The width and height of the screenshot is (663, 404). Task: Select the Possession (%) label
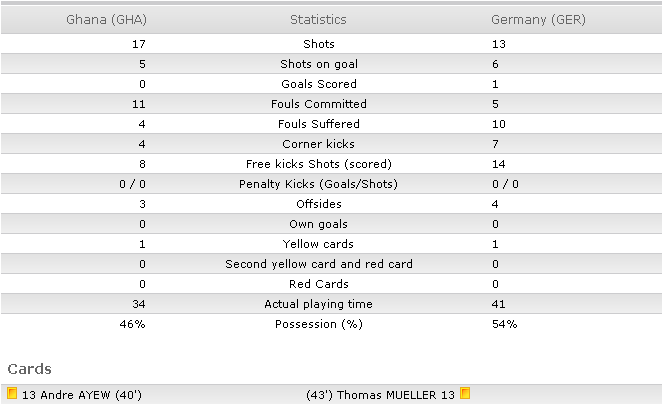319,324
